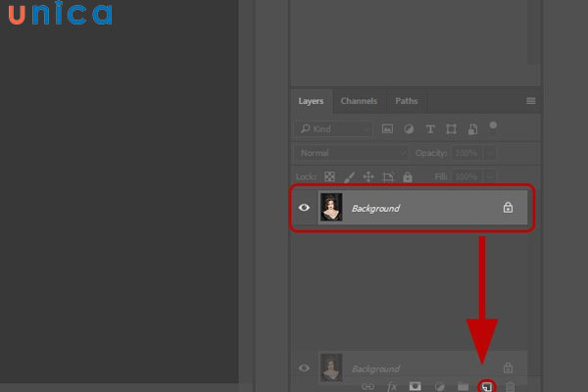Click the new adjustment layer half-circle icon
The width and height of the screenshot is (588, 392).
click(x=439, y=386)
